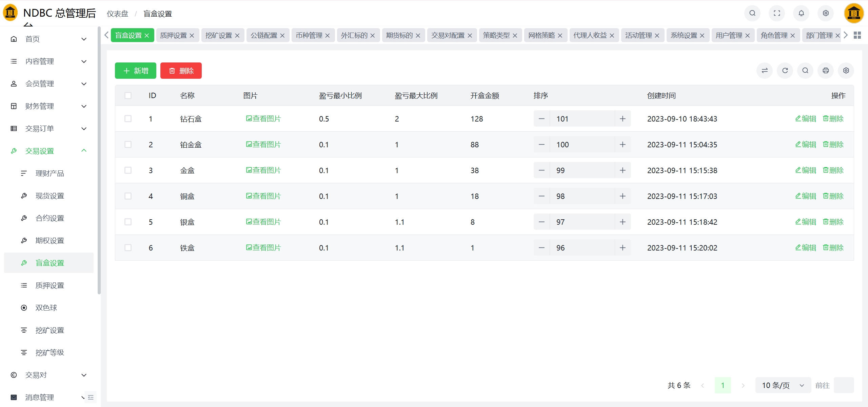The image size is (868, 407).
Task: Click the notification bell icon
Action: (x=801, y=13)
